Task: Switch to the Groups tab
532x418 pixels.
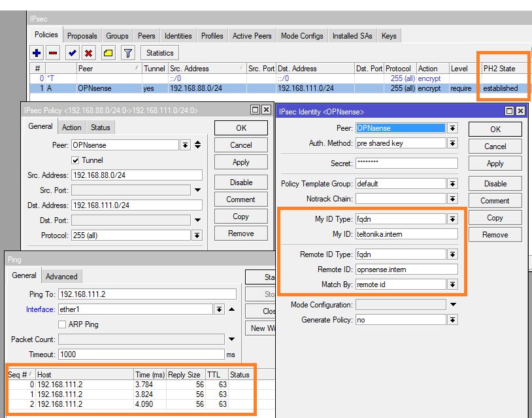Action: click(x=117, y=36)
